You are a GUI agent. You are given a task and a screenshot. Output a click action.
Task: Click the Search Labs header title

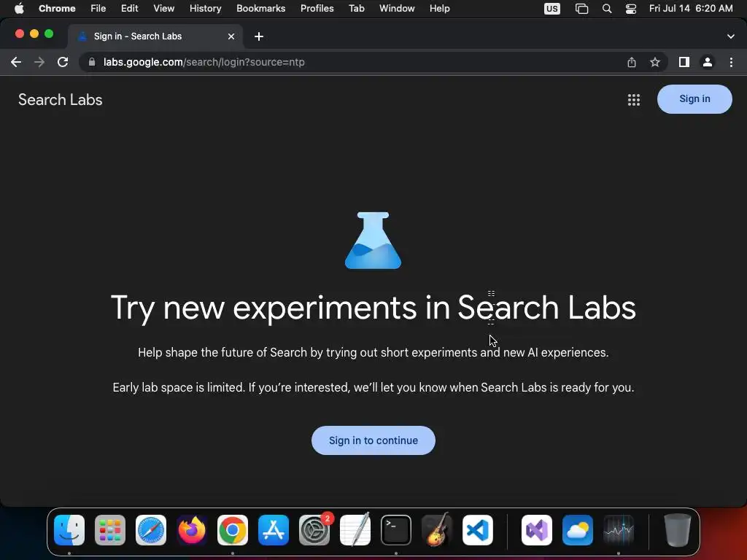pyautogui.click(x=60, y=99)
